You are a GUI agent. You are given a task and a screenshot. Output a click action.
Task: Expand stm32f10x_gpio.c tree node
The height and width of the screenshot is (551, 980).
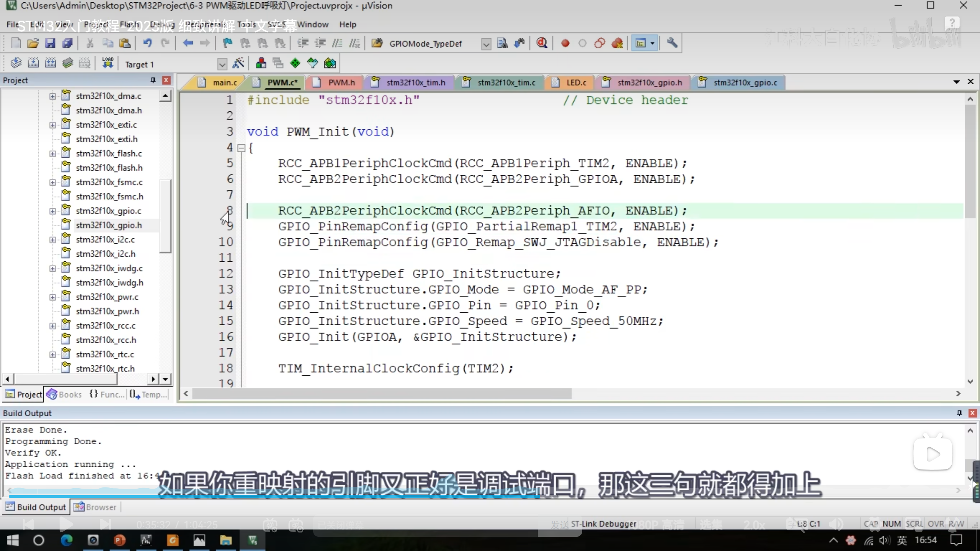52,211
